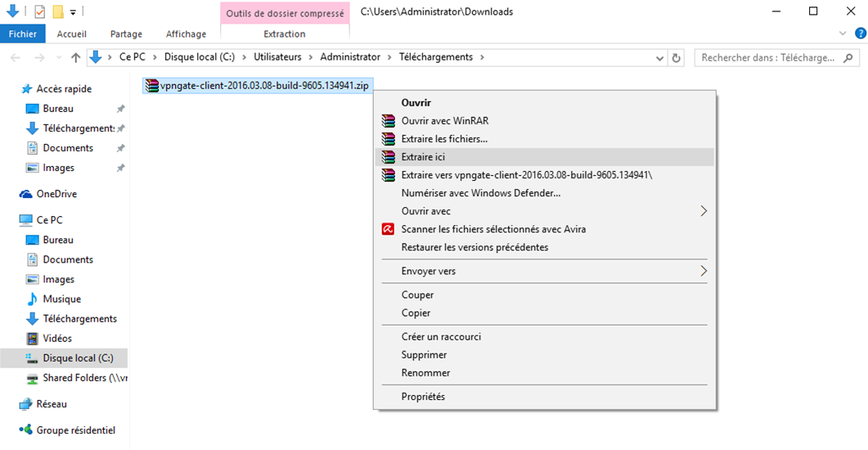Click the search magnifier icon
The width and height of the screenshot is (868, 450).
pos(848,57)
